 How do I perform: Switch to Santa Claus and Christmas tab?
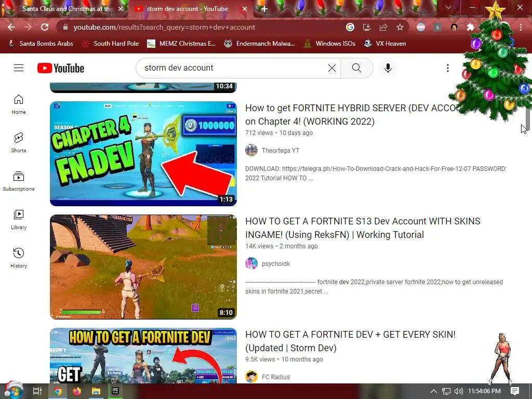pos(64,9)
